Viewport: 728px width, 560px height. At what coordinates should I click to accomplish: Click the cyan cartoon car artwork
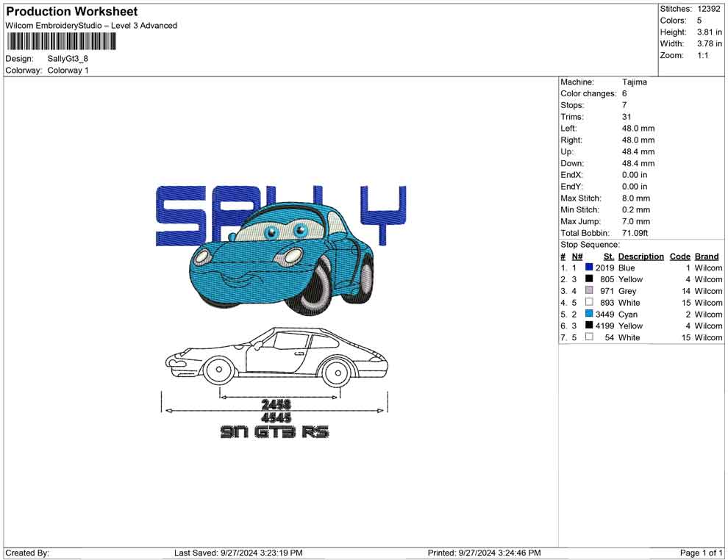[282, 257]
